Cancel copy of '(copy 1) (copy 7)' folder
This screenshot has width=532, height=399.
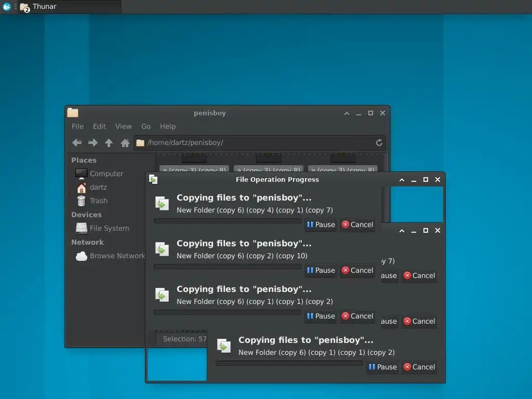tap(357, 224)
